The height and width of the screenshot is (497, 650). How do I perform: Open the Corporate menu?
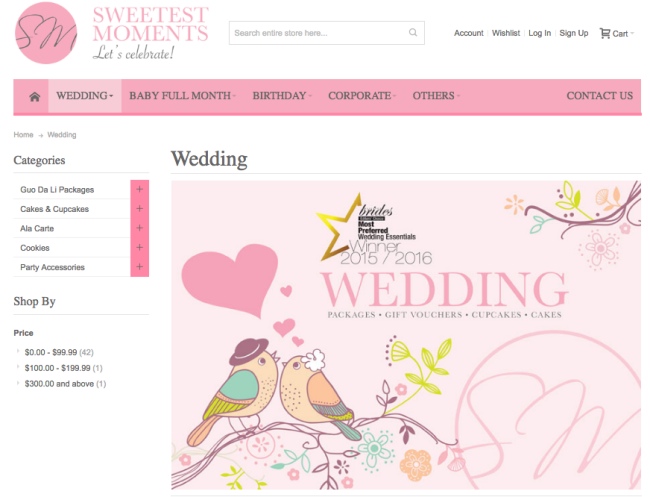click(x=361, y=96)
